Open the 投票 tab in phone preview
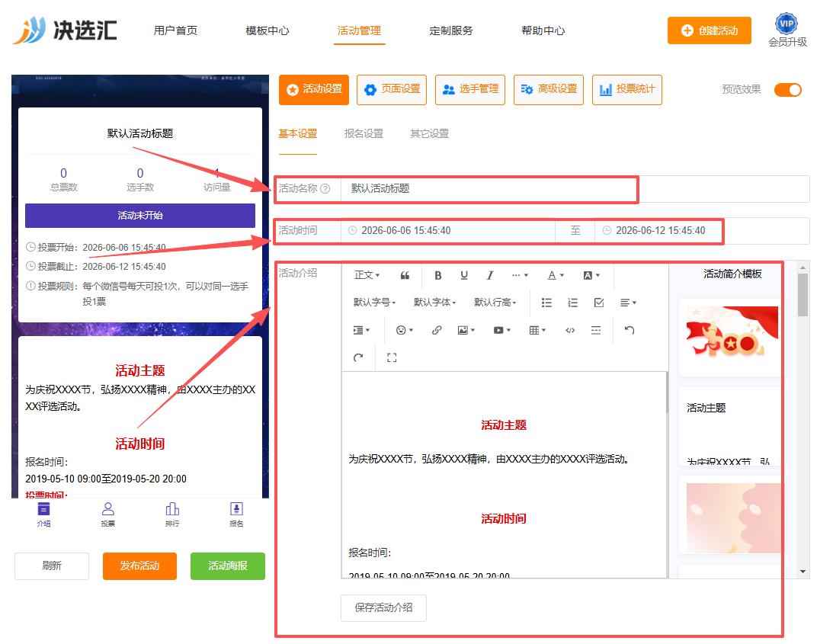Viewport: 833px width, 644px height. tap(108, 514)
